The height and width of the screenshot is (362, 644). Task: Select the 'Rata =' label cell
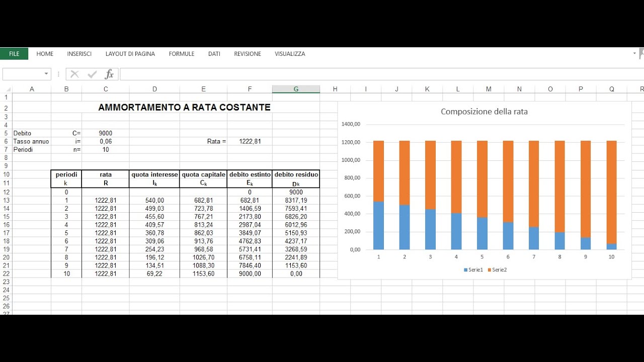pos(203,141)
